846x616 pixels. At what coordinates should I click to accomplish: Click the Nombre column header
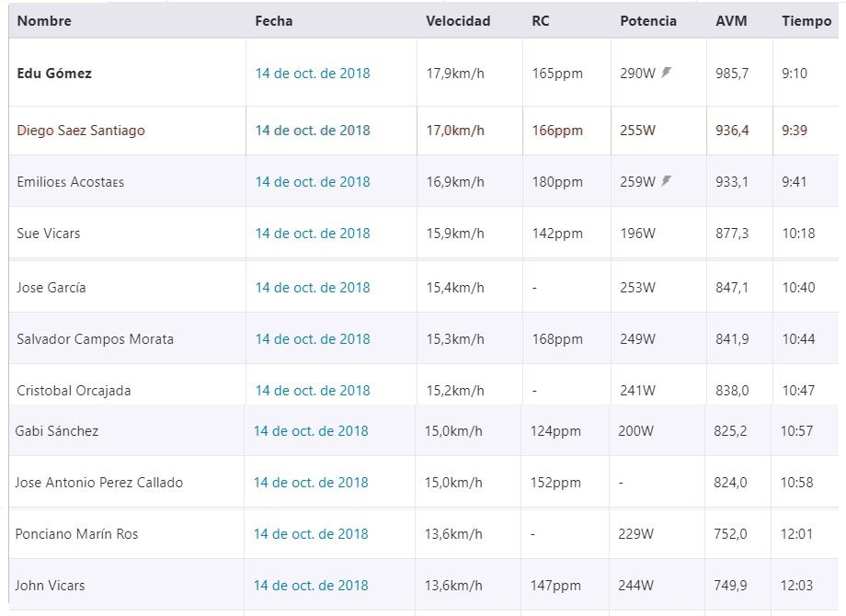click(x=44, y=21)
